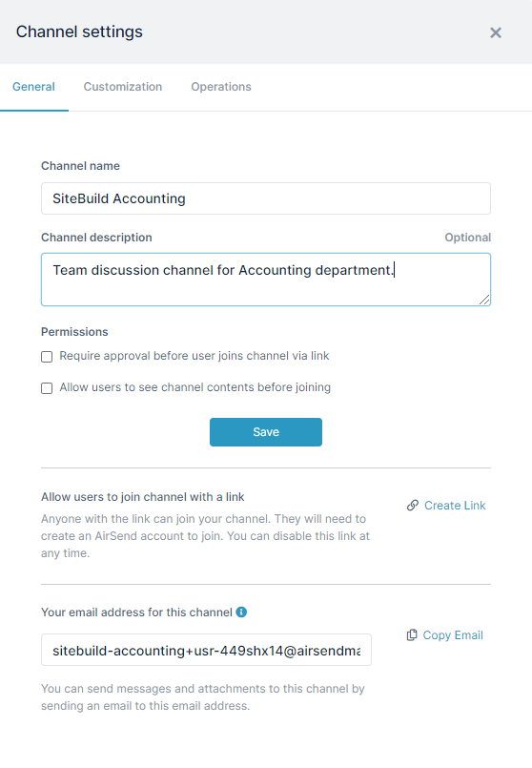Check allow users to see channel contents
Screen dimensions: 532x768
pos(47,388)
